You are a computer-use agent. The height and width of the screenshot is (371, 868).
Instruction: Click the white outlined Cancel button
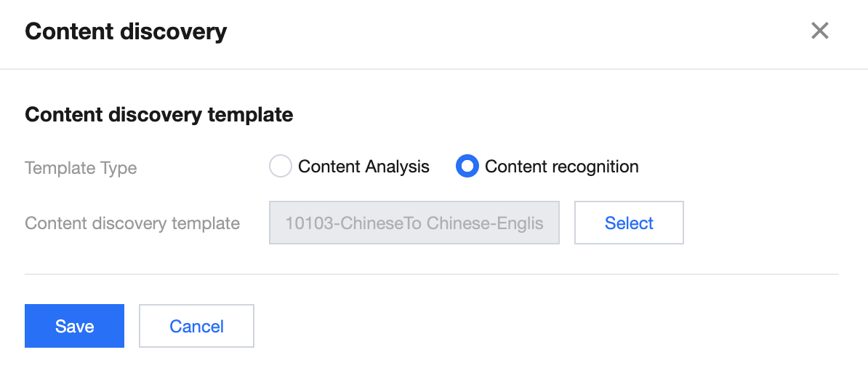[196, 326]
